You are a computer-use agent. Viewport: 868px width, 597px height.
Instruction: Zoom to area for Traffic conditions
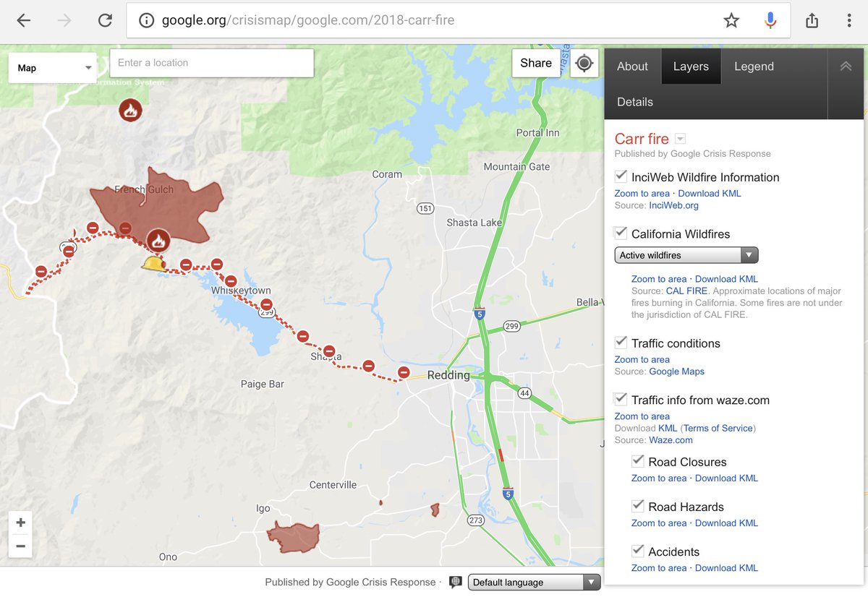(642, 359)
